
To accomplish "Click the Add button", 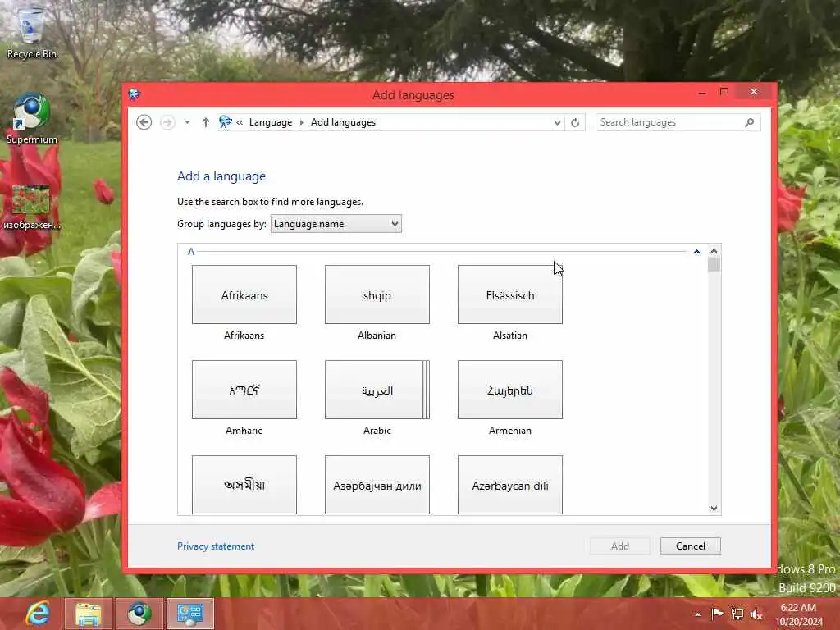I will pos(620,546).
